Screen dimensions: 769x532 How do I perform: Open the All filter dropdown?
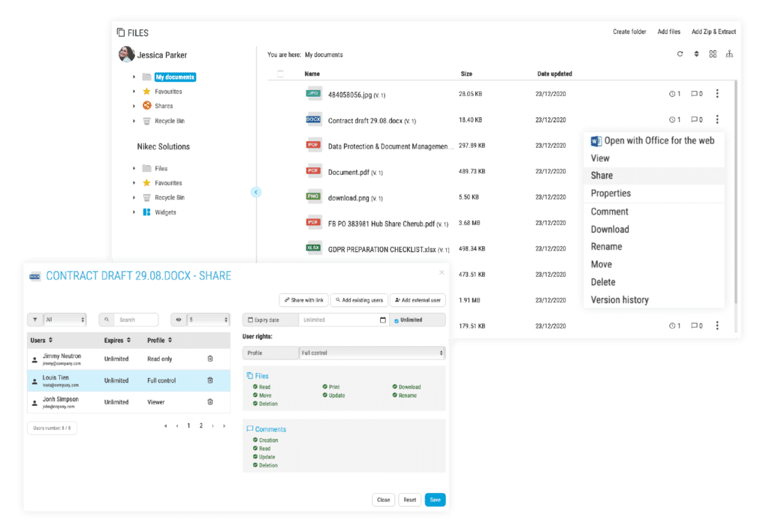(64, 319)
